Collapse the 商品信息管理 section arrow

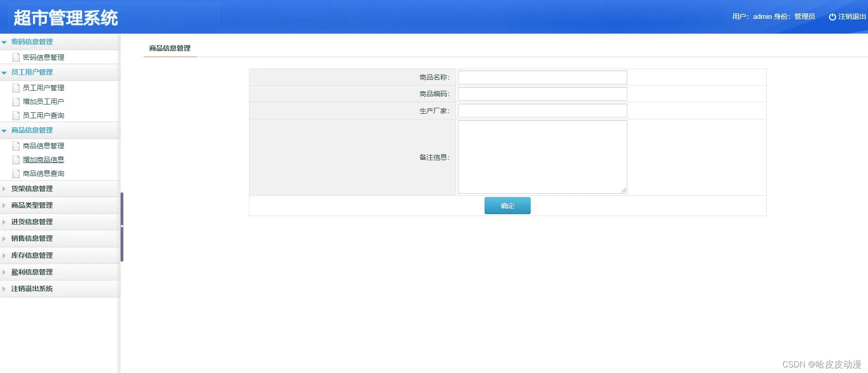(x=4, y=130)
